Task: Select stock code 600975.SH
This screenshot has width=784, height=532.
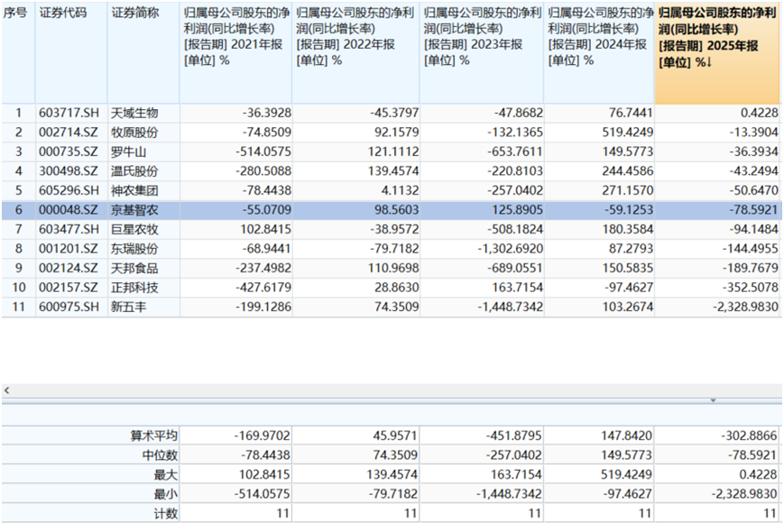Action: 69,307
